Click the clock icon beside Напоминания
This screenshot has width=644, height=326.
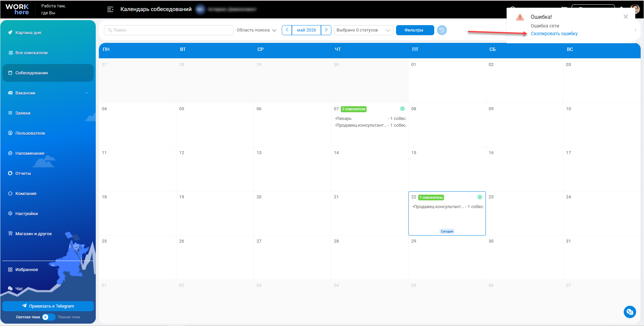(10, 153)
